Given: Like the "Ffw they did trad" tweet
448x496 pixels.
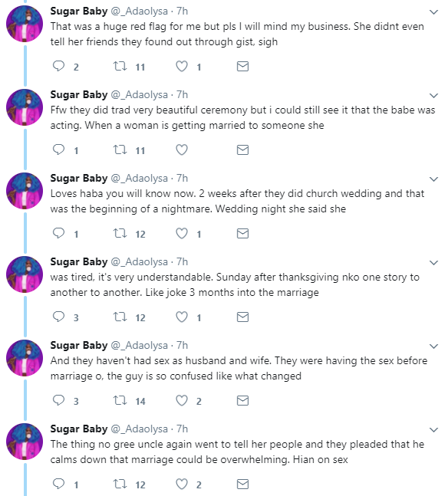Looking at the screenshot, I should pyautogui.click(x=182, y=149).
